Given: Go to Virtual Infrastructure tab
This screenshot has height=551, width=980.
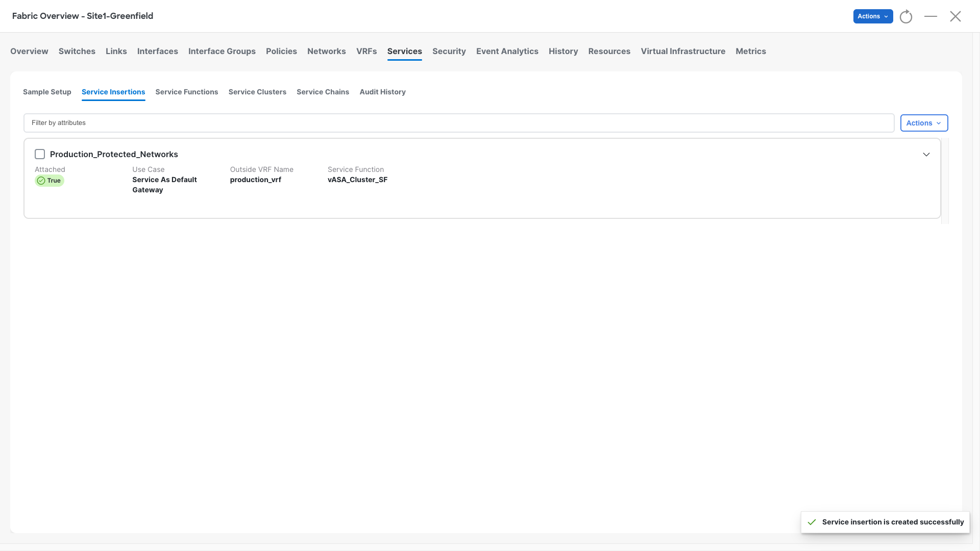Looking at the screenshot, I should [x=683, y=51].
